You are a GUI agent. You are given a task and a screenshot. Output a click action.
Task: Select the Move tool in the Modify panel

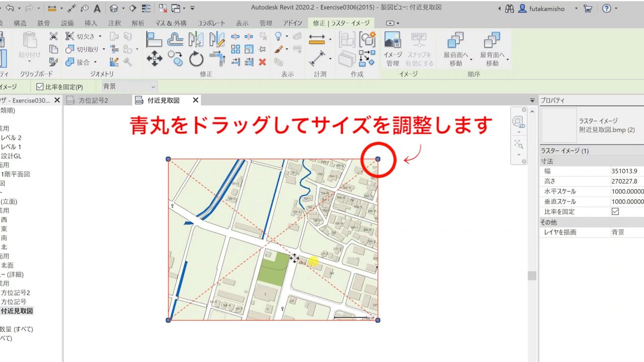pos(154,58)
